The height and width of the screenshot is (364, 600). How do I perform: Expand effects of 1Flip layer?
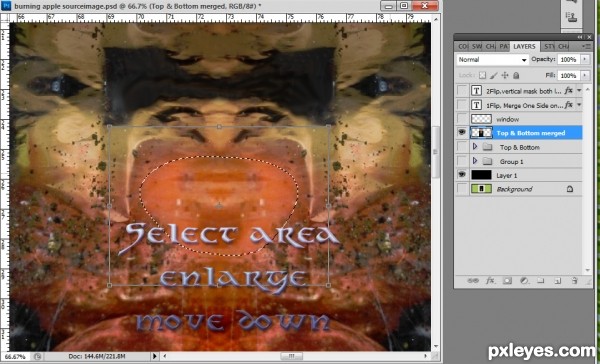coord(579,104)
